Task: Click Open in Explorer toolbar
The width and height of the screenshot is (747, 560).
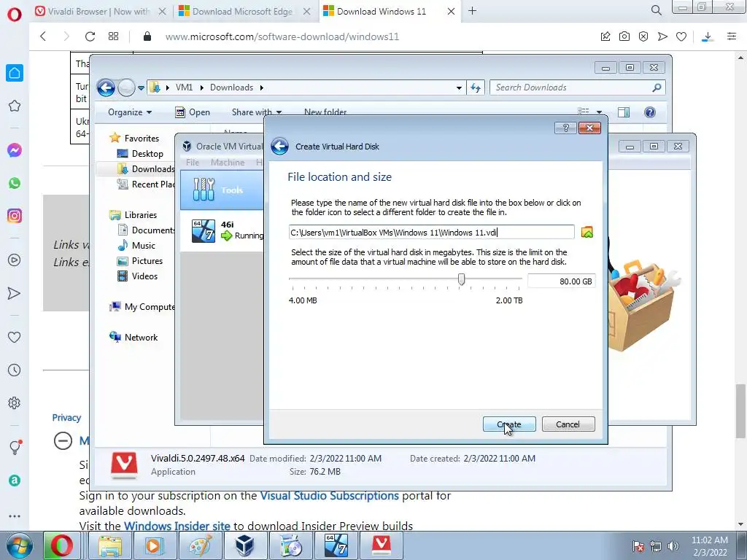Action: point(193,112)
